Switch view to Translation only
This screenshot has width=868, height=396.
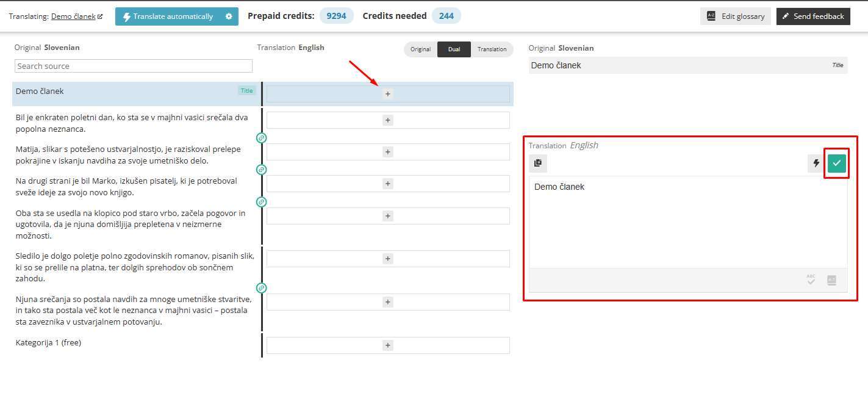(x=492, y=49)
